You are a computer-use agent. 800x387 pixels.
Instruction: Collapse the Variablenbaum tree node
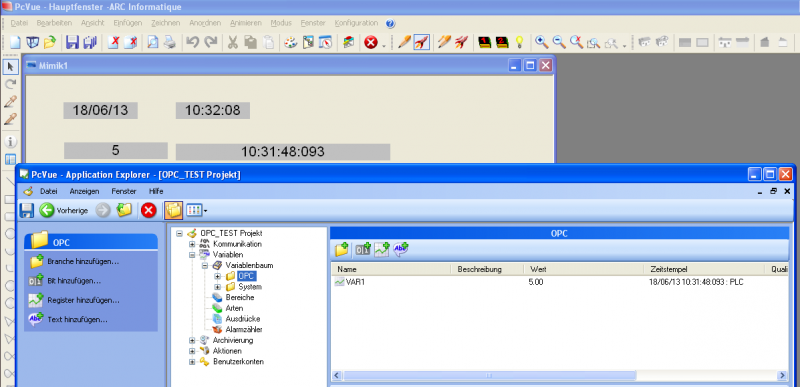(x=205, y=266)
